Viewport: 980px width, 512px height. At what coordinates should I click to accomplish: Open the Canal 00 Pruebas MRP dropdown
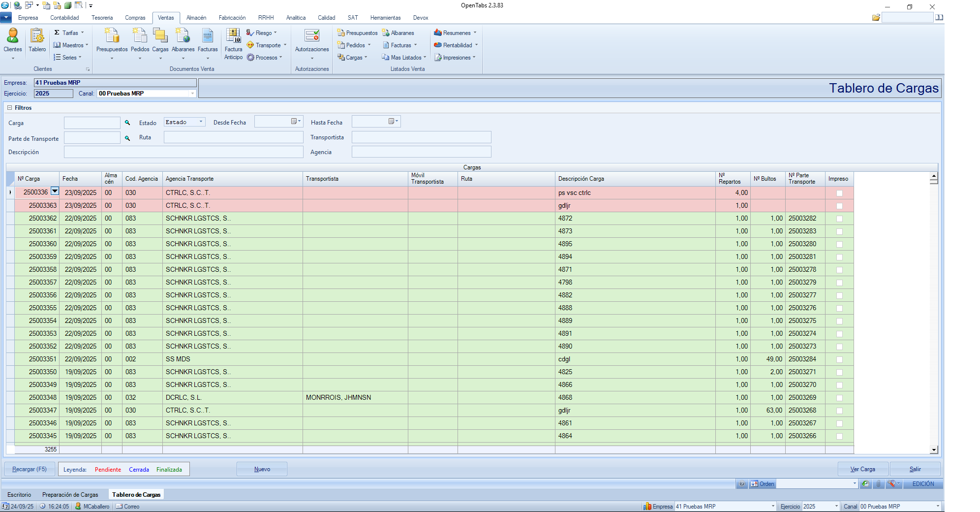click(x=192, y=94)
